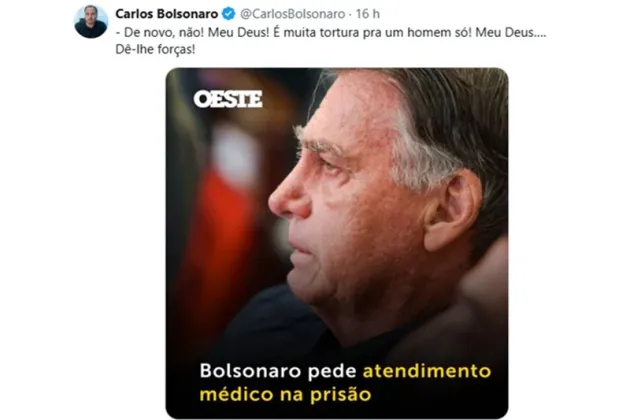Click the second 'Meu Deus....' phrase
630x420 pixels.
[511, 32]
